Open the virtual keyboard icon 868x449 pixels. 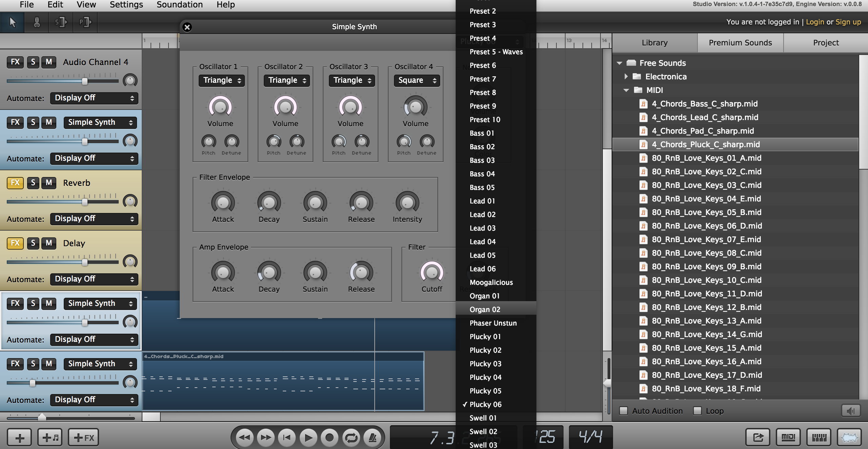pyautogui.click(x=819, y=437)
